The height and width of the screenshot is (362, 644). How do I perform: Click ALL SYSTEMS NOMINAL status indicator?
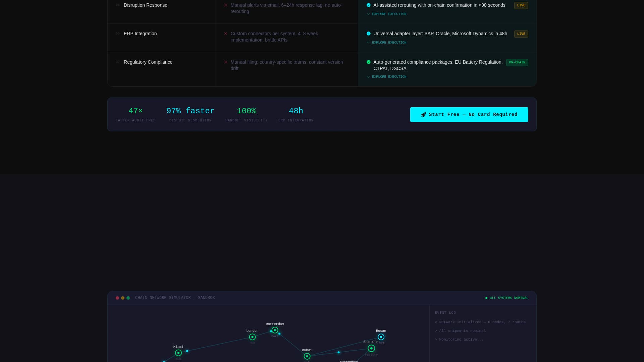click(x=506, y=298)
